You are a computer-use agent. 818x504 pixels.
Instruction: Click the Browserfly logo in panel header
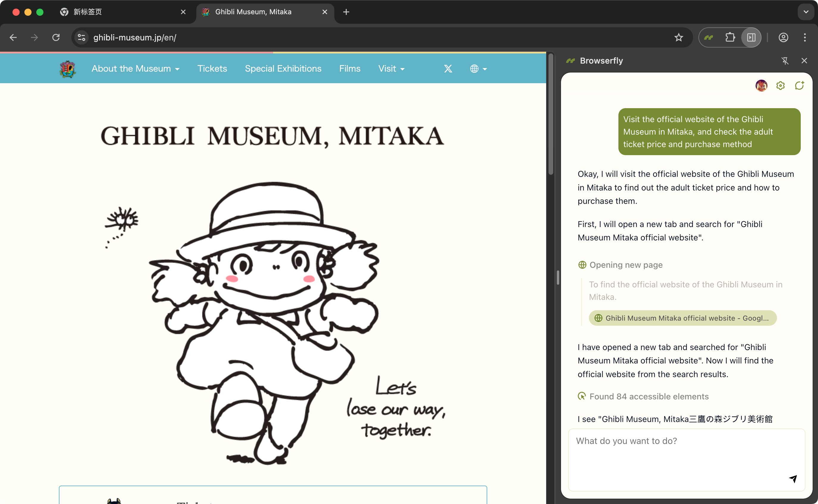[x=571, y=61]
